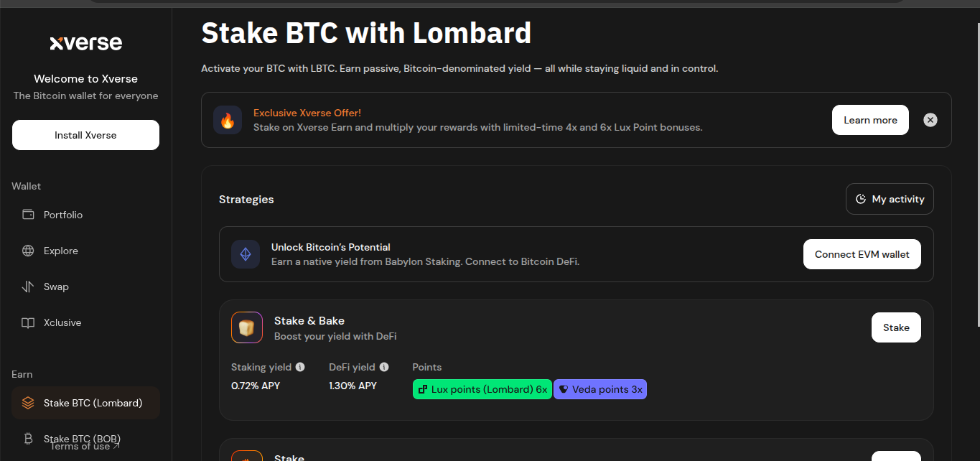Screen dimensions: 980x461
Task: Click the Xverse logo in sidebar
Action: coord(85,43)
